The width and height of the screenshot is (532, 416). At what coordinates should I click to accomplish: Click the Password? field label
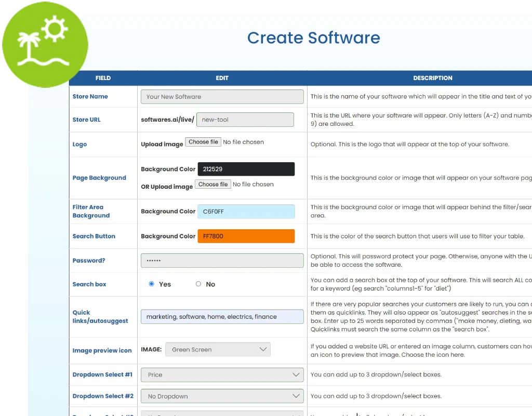(x=89, y=261)
